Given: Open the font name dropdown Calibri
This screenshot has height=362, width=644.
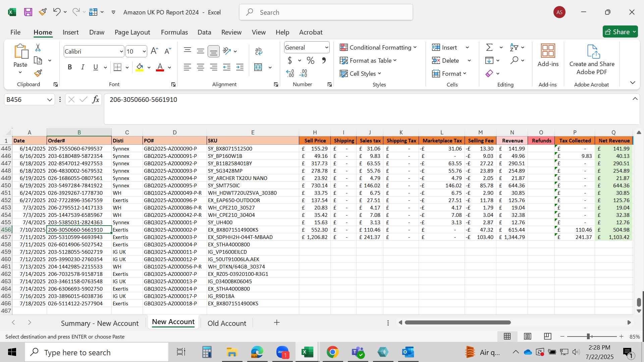Looking at the screenshot, I should click(x=121, y=52).
